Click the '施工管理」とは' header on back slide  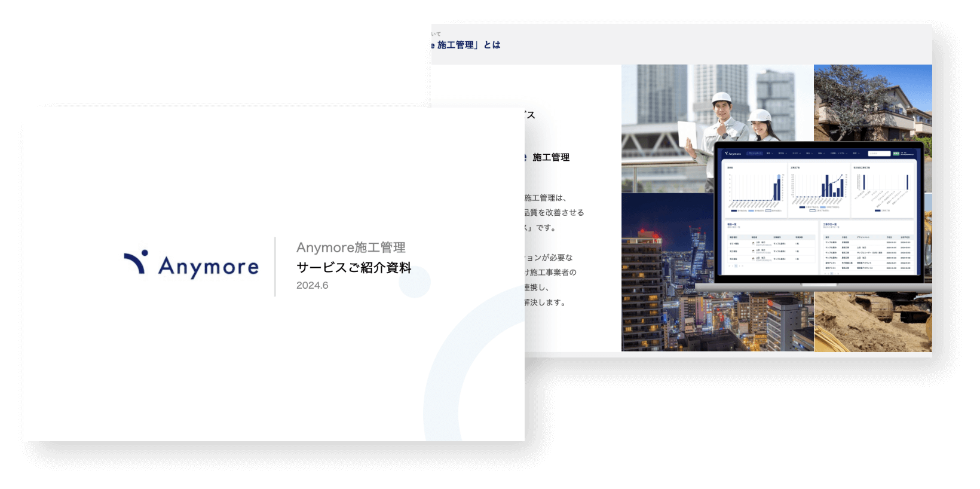(468, 45)
